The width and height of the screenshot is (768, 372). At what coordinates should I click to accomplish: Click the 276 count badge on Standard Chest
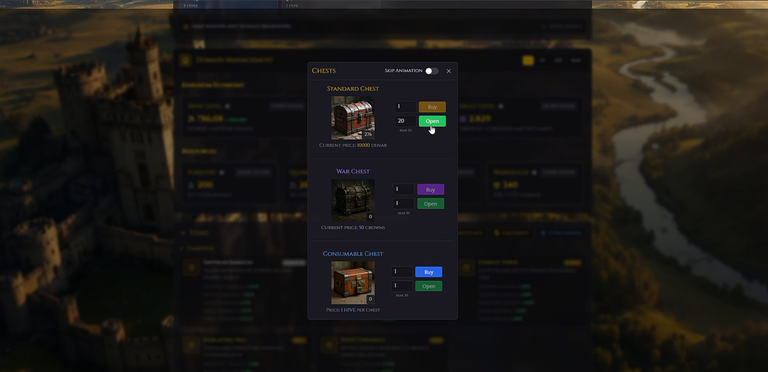[368, 134]
